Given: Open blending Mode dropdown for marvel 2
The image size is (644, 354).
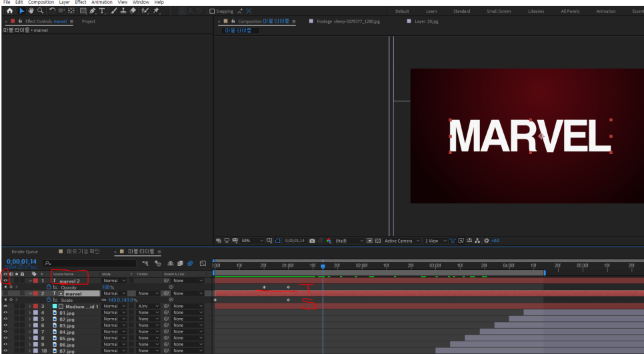Looking at the screenshot, I should (114, 281).
